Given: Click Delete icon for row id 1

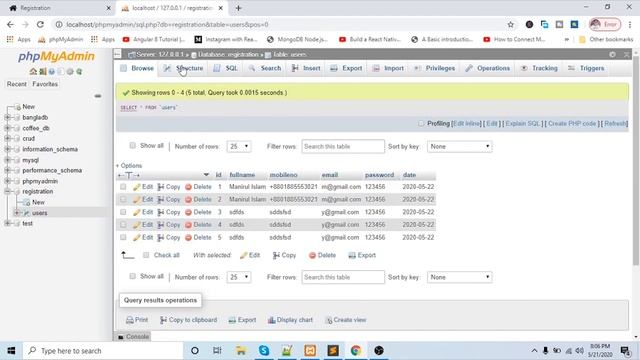Looking at the screenshot, I should (188, 187).
